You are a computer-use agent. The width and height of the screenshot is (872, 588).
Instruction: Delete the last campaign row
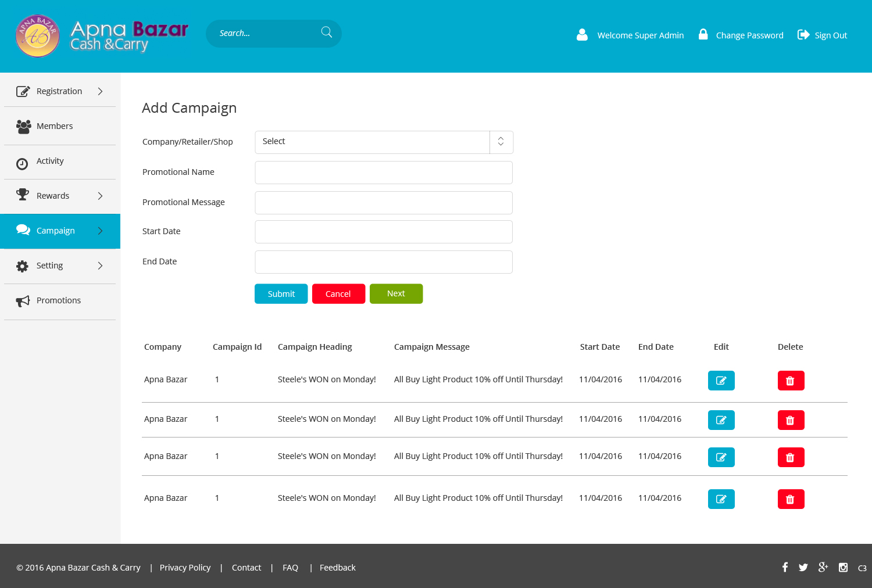[x=791, y=499]
